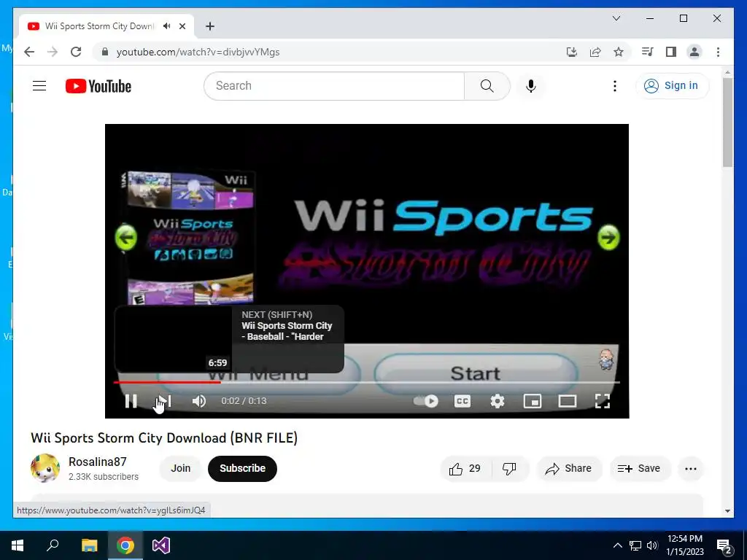747x560 pixels.
Task: Open a new Chrome tab
Action: point(210,26)
